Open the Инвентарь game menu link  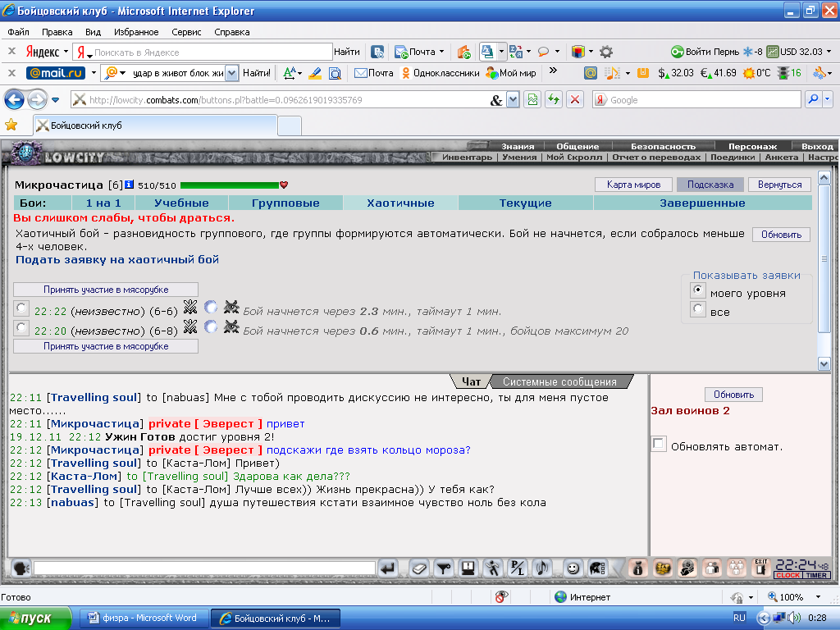click(467, 157)
